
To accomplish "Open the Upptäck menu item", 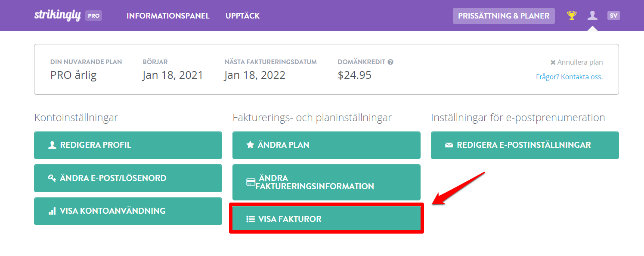I will (x=243, y=16).
